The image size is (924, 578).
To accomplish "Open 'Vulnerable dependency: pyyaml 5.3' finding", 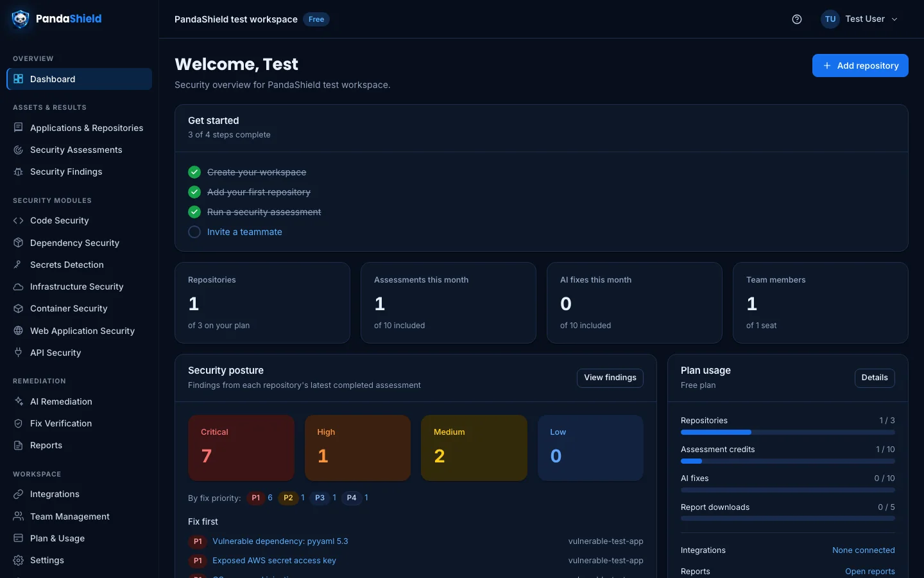I will click(280, 541).
